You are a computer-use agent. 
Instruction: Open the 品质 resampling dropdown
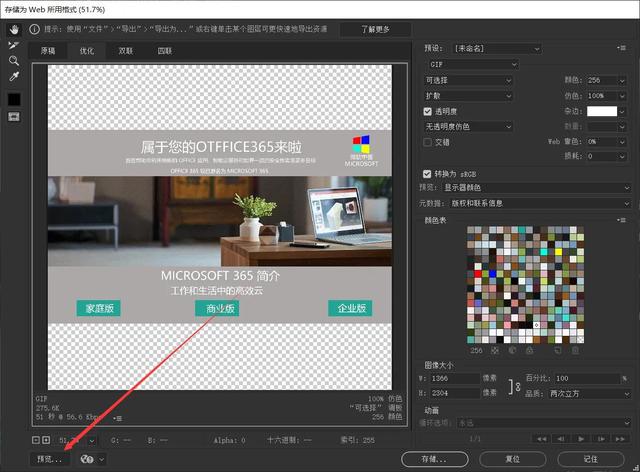pos(590,393)
